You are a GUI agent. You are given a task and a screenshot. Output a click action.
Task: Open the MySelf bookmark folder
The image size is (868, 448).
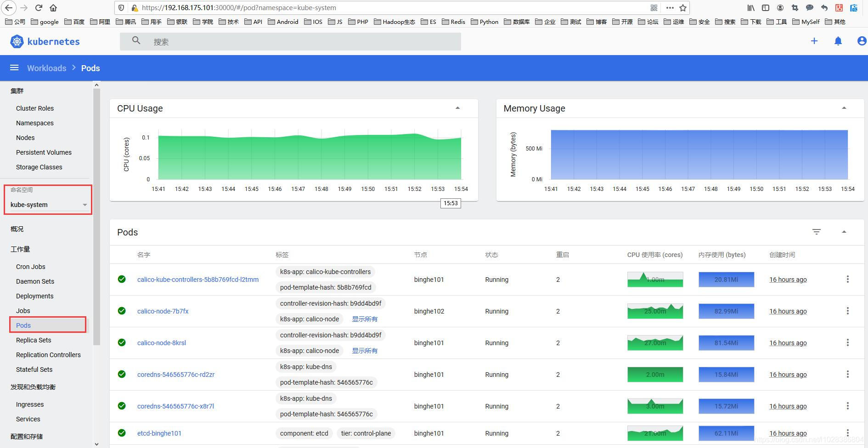pos(806,22)
